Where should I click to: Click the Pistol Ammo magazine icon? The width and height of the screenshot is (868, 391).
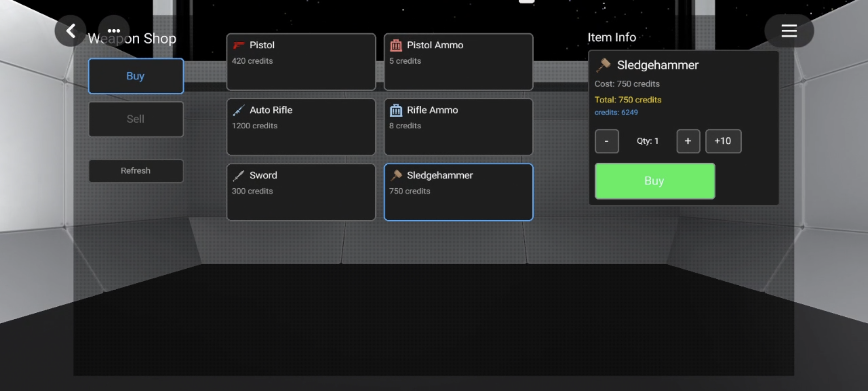(x=396, y=45)
